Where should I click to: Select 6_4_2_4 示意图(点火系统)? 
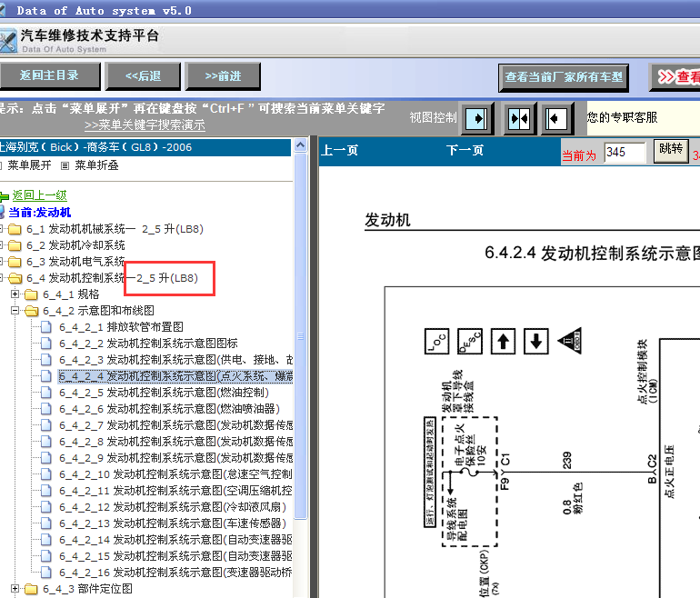(175, 376)
